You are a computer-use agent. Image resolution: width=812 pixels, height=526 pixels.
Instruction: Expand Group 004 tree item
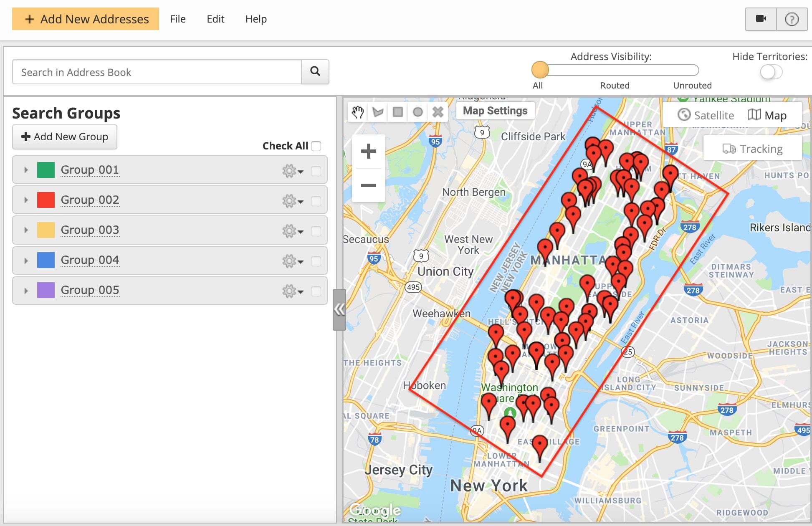(26, 259)
